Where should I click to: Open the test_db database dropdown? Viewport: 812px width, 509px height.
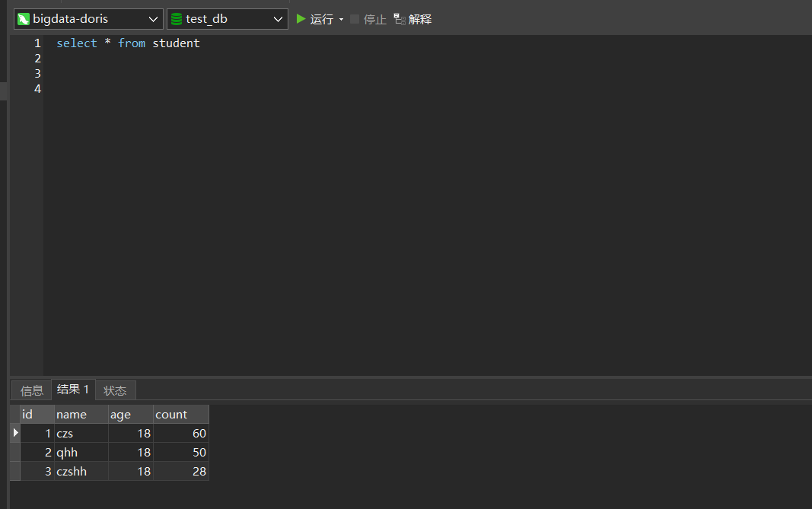pos(278,19)
